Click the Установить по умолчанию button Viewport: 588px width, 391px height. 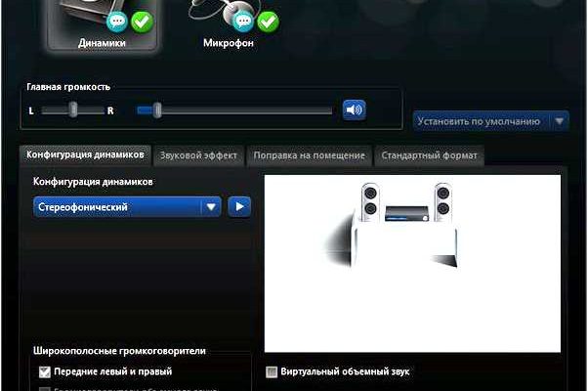(x=479, y=121)
